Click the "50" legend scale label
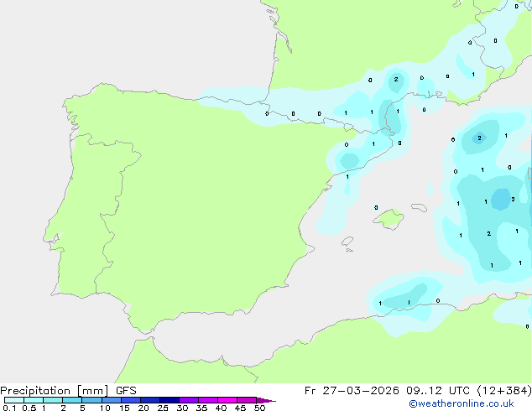This screenshot has height=411, width=532. [259, 408]
